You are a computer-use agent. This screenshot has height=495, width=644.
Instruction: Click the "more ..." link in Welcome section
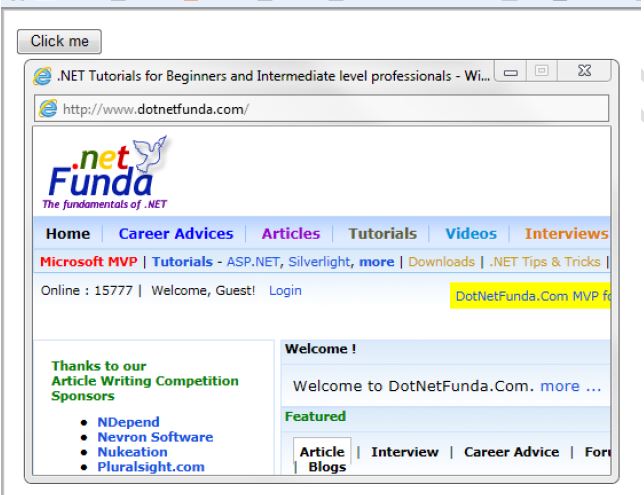[x=570, y=386]
